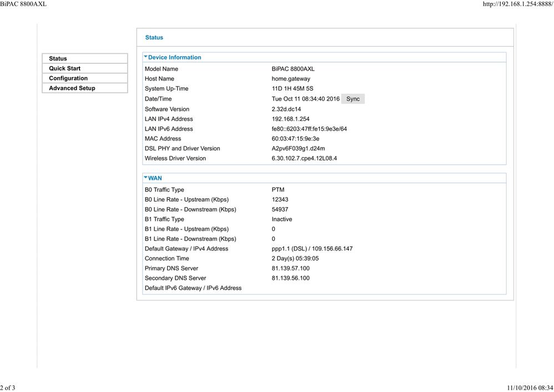Image resolution: width=554 pixels, height=392 pixels.
Task: Click the LAN IPv4 Address label
Action: tap(169, 119)
